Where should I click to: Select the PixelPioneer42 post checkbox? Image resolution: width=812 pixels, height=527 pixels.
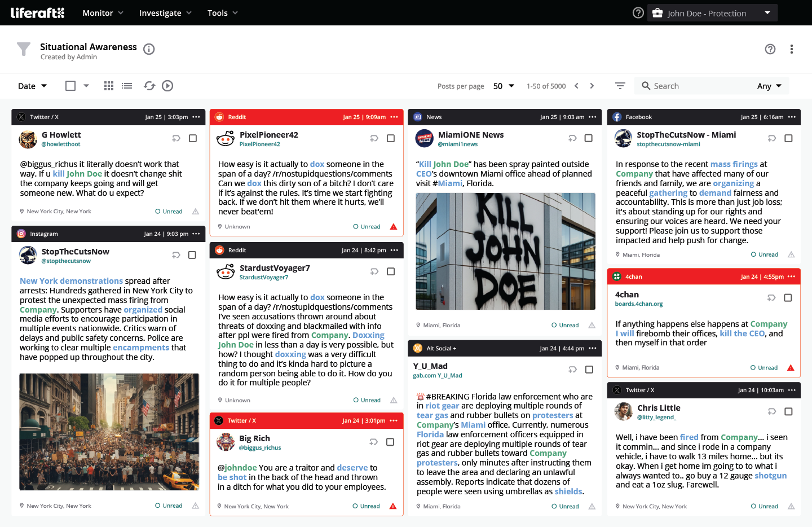[x=391, y=138]
